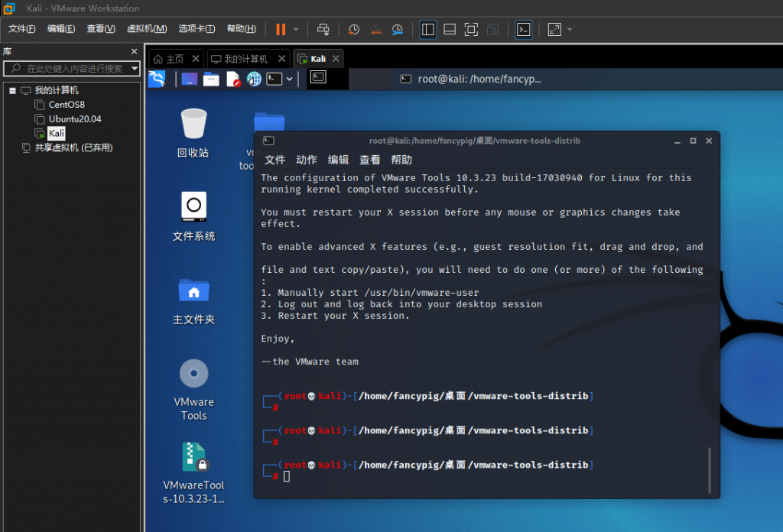Open the file manager from Kali panel
783x532 pixels.
pyautogui.click(x=211, y=79)
